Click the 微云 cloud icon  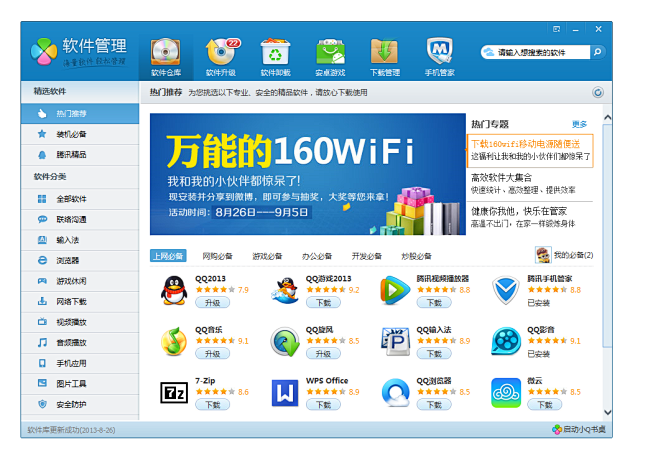506,393
